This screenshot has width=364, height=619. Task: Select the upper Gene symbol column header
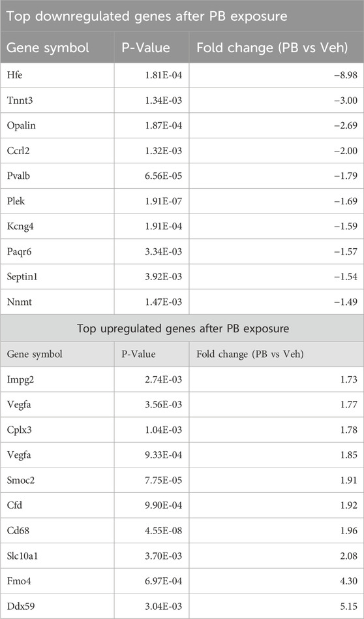click(x=48, y=48)
